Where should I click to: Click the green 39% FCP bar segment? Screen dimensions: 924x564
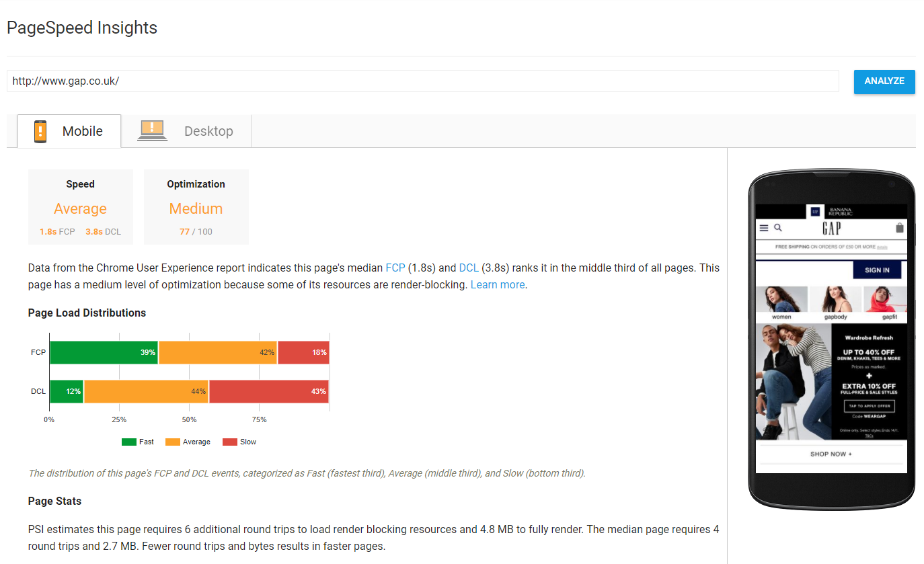click(x=104, y=352)
